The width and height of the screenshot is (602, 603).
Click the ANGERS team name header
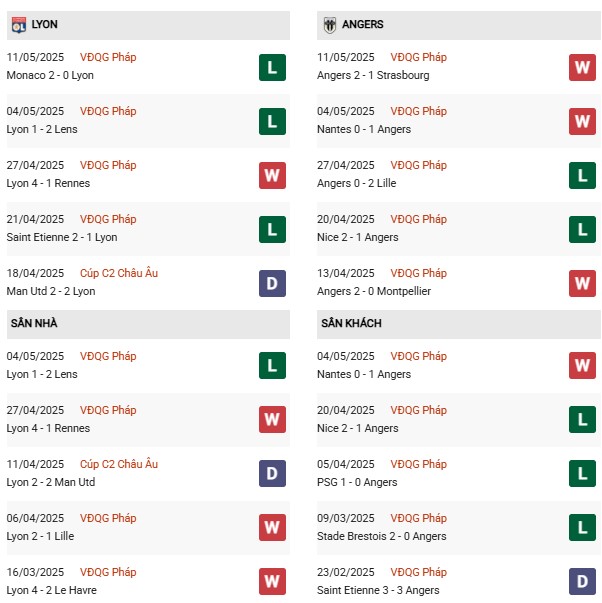362,25
